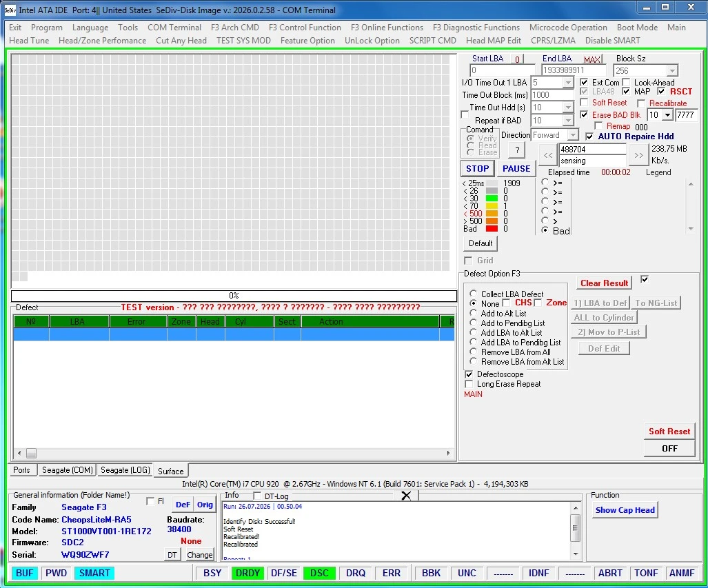Select the Collect LBA Defect radio option

pyautogui.click(x=473, y=294)
